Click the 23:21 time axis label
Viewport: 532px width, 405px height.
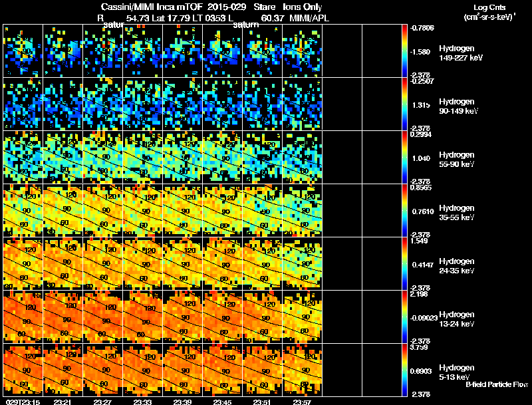(63, 401)
